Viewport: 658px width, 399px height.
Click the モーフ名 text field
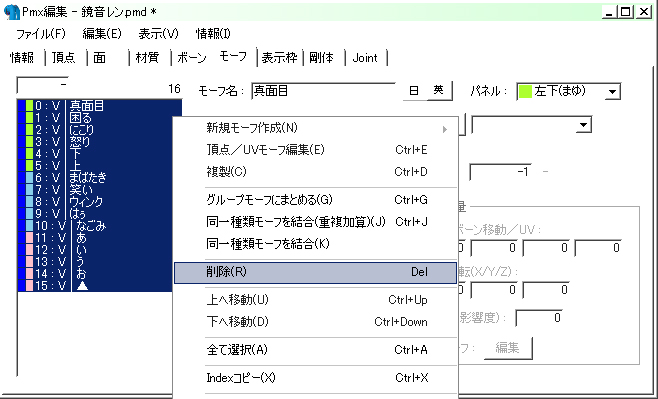pos(323,91)
